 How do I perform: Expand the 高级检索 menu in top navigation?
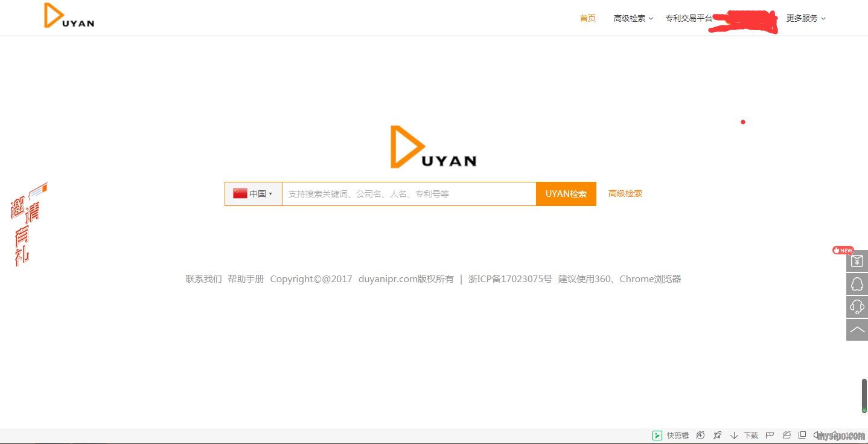(633, 18)
